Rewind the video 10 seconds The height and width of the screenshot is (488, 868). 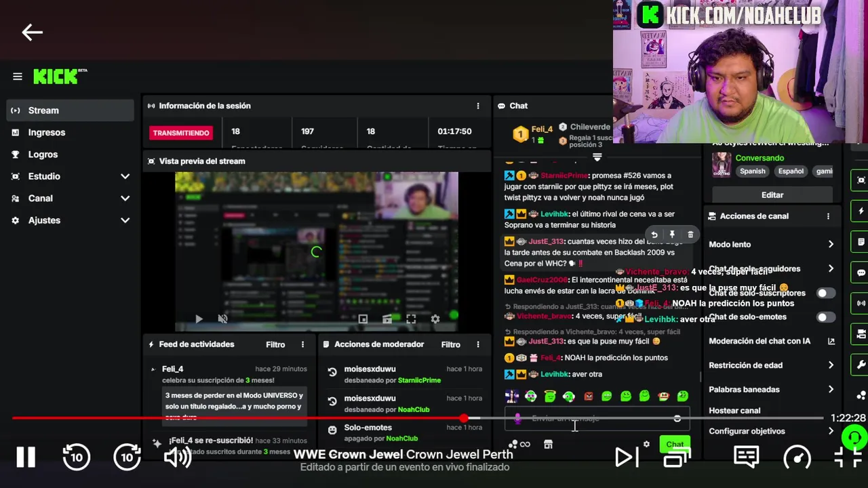coord(76,458)
